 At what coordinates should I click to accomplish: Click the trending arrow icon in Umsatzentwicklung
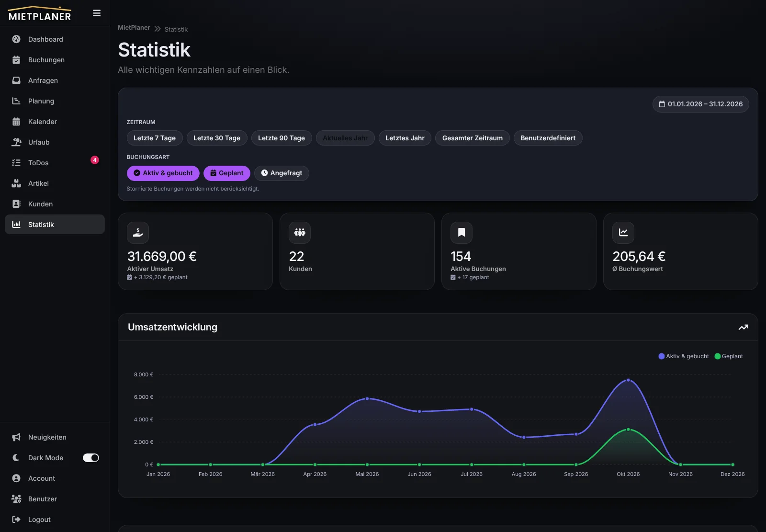[x=743, y=328]
